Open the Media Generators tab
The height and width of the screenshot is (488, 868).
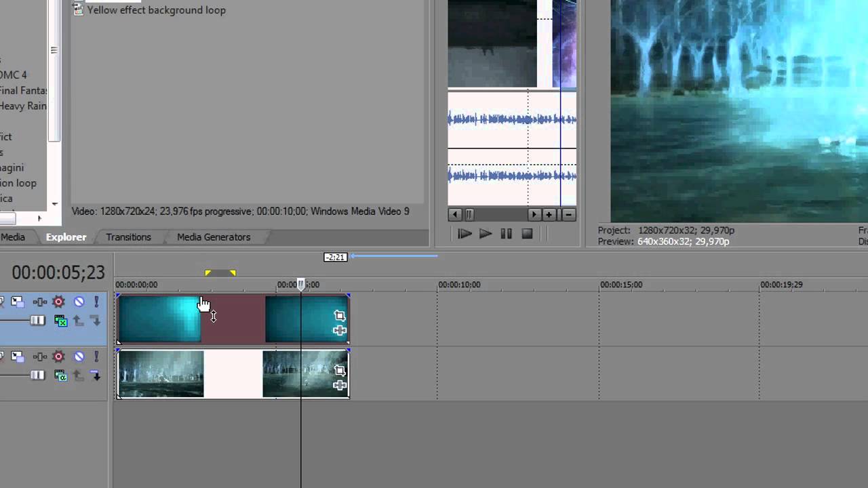214,237
